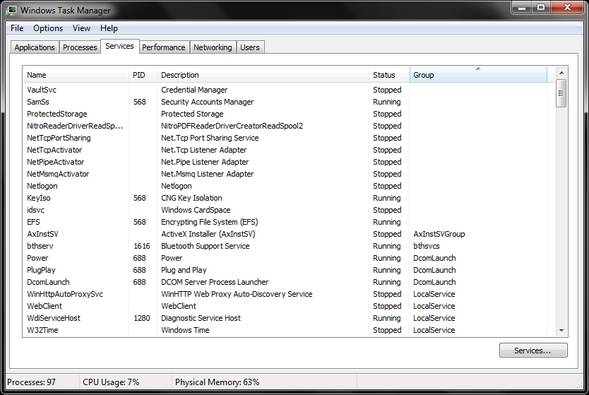Maximize the Task Manager window
The image size is (589, 395).
click(541, 8)
